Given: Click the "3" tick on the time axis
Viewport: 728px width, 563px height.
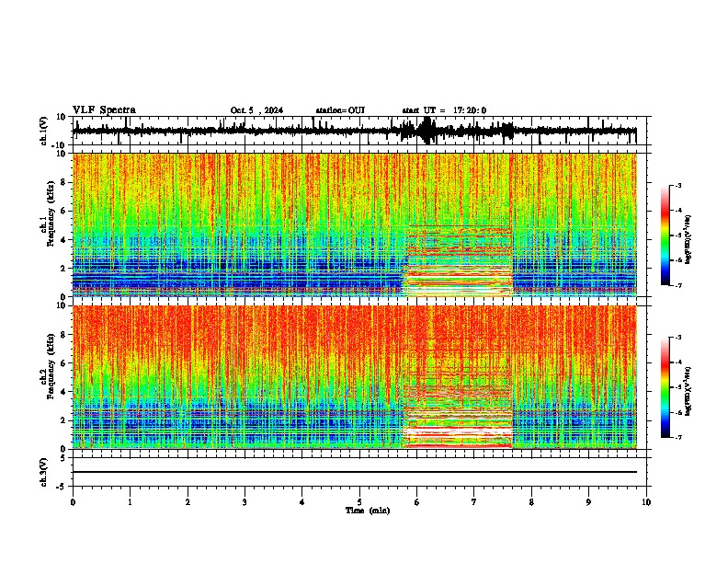Looking at the screenshot, I should [245, 502].
